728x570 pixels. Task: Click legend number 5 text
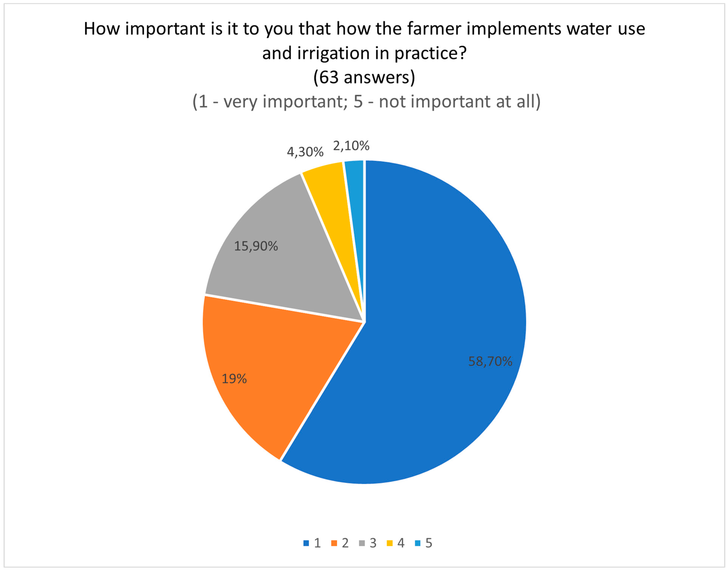tap(429, 543)
